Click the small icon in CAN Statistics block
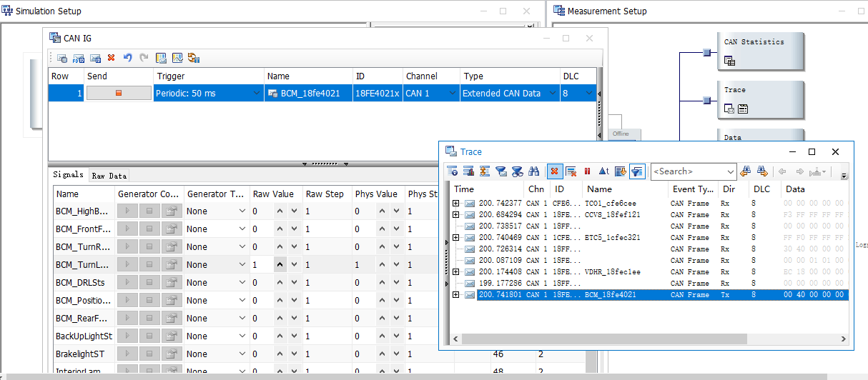 (729, 61)
